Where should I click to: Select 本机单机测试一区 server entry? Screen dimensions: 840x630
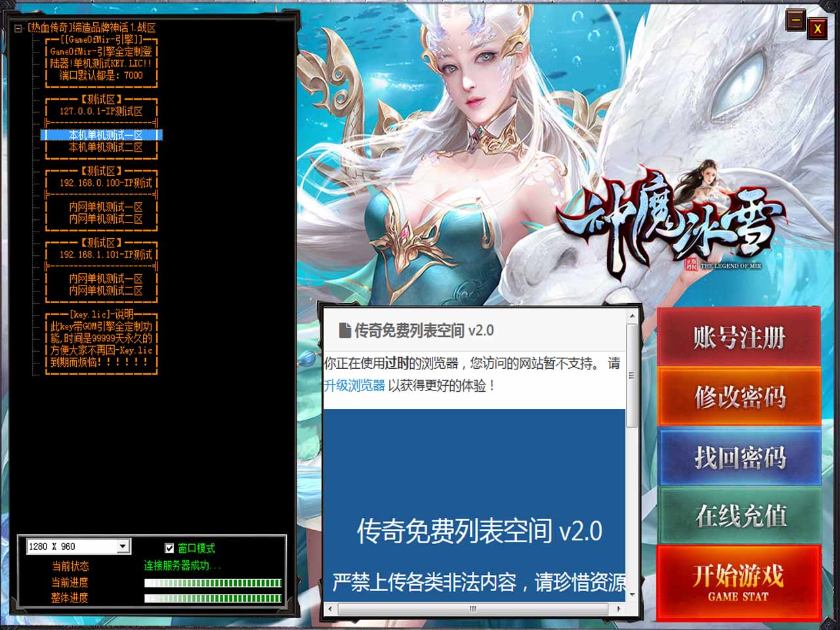coord(102,135)
